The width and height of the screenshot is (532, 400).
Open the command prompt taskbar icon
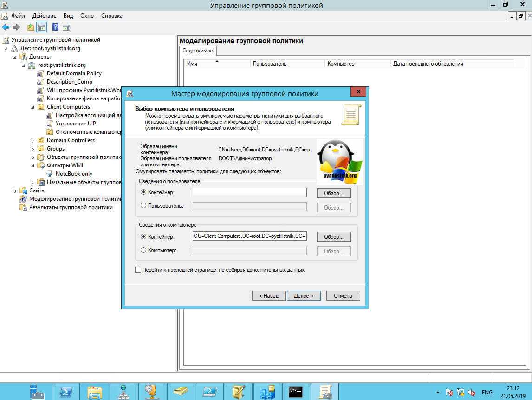[296, 392]
